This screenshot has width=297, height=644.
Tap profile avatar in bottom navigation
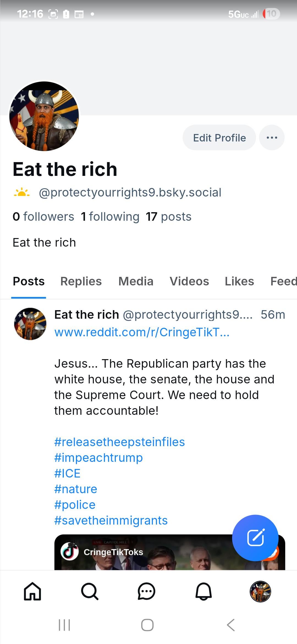[260, 591]
